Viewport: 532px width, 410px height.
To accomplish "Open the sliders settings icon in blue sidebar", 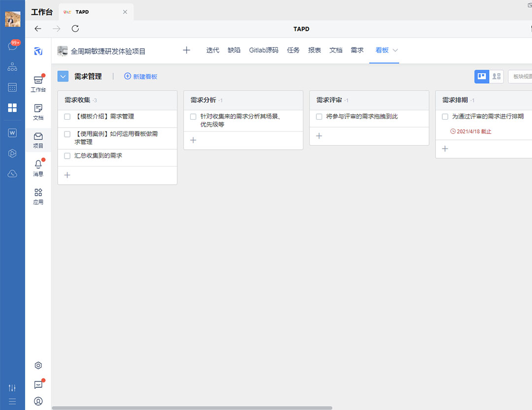I will point(12,388).
